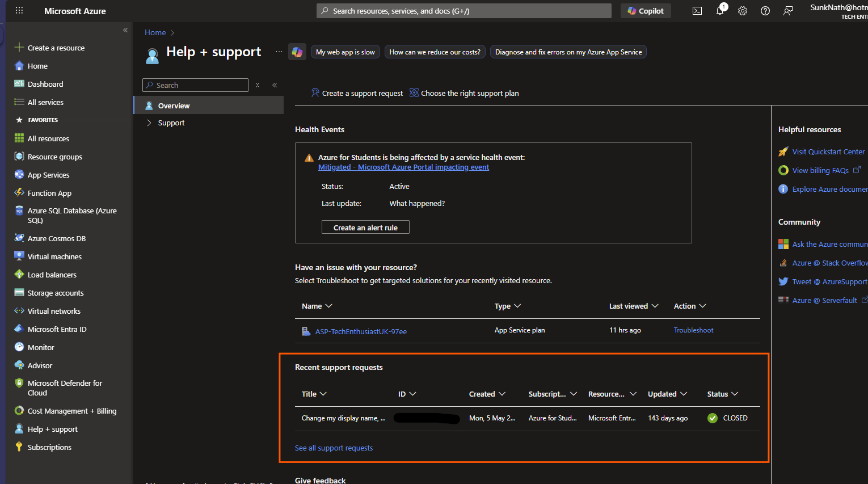Select Create a resource in sidebar
The width and height of the screenshot is (868, 484).
(x=56, y=48)
